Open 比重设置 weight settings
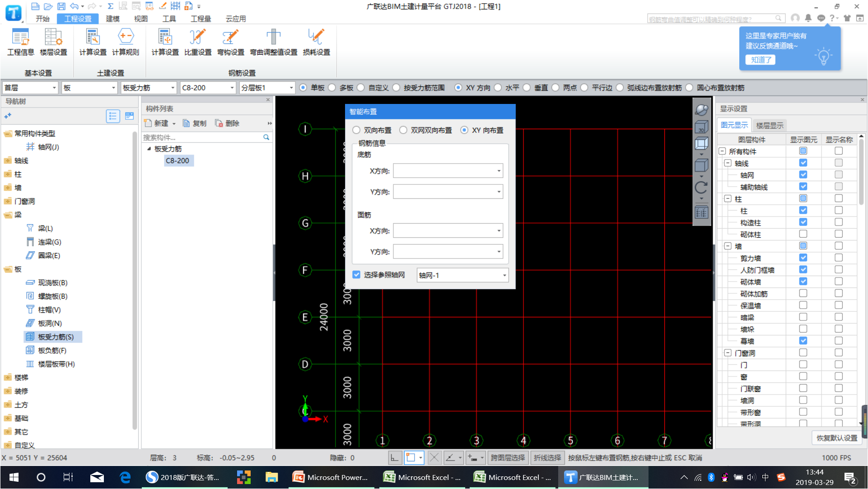 pyautogui.click(x=198, y=42)
